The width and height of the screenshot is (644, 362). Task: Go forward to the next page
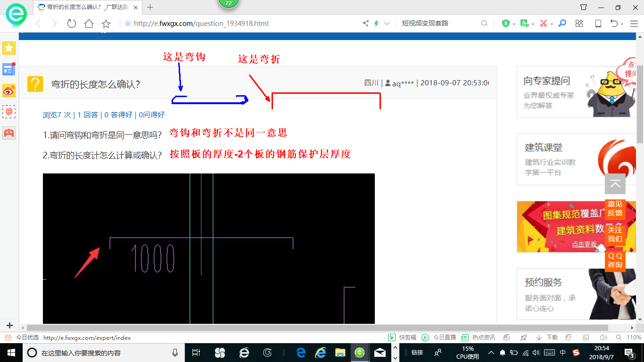54,24
